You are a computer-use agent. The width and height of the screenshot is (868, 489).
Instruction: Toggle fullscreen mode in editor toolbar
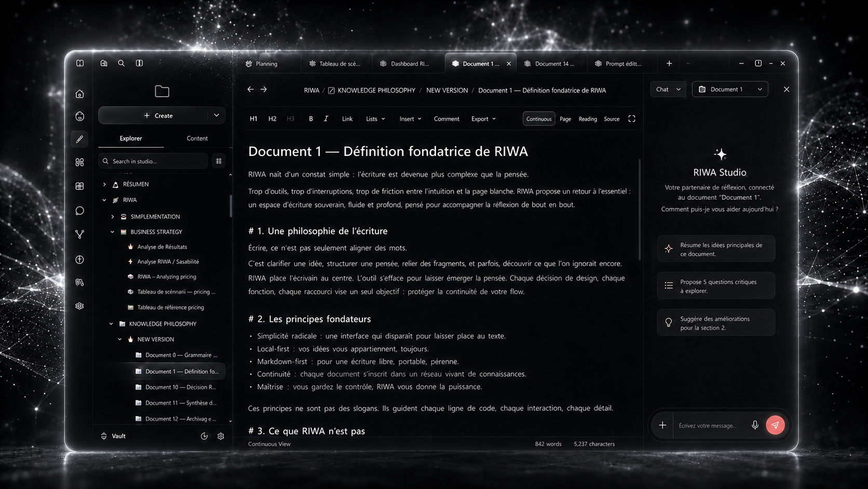[x=632, y=119]
